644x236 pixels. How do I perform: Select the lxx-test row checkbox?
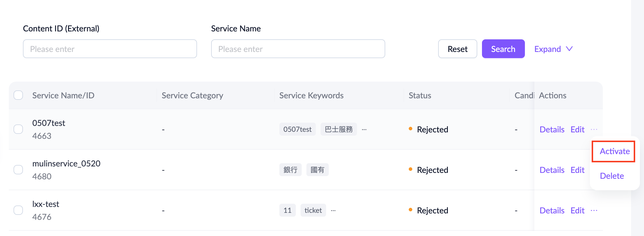pos(18,210)
